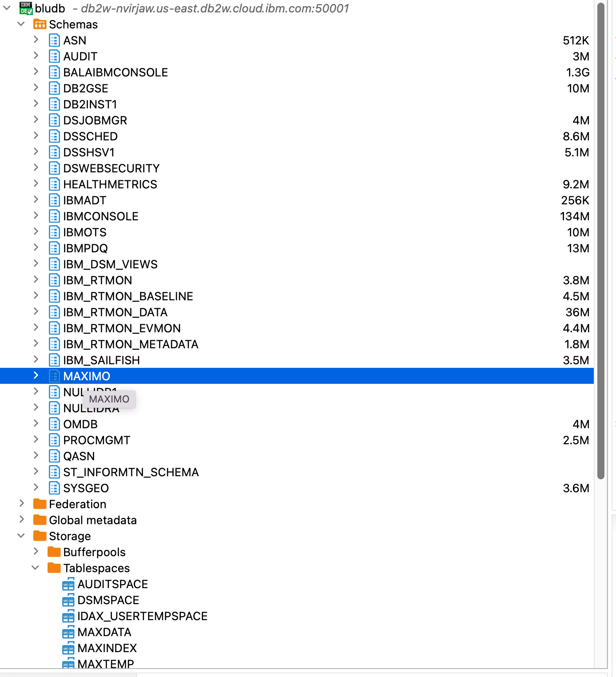Click the SYSGEO schema document icon
The image size is (616, 677).
54,488
